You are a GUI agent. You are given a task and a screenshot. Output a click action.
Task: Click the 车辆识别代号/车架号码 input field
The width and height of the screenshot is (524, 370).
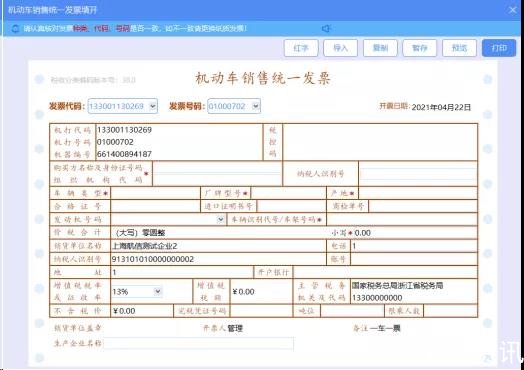pos(402,220)
